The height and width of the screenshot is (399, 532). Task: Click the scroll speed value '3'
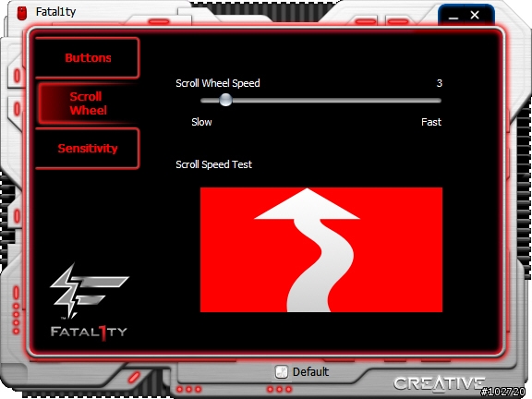tap(440, 83)
